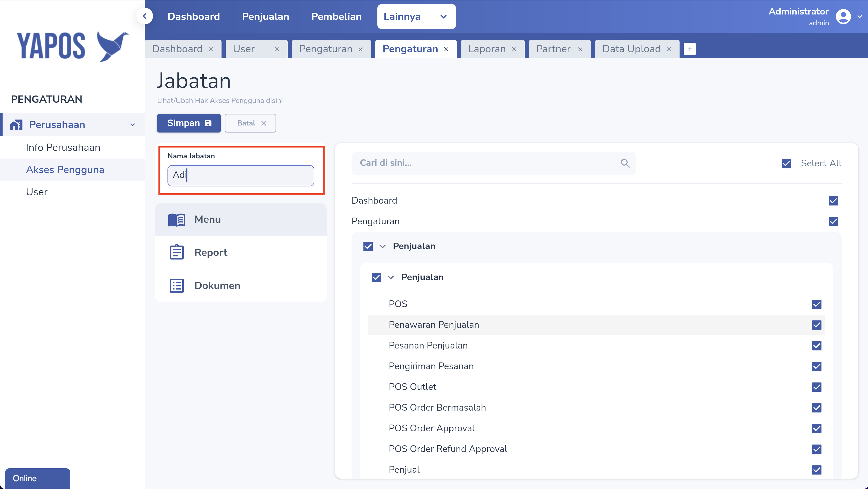
Task: Click the Batal button
Action: point(250,123)
